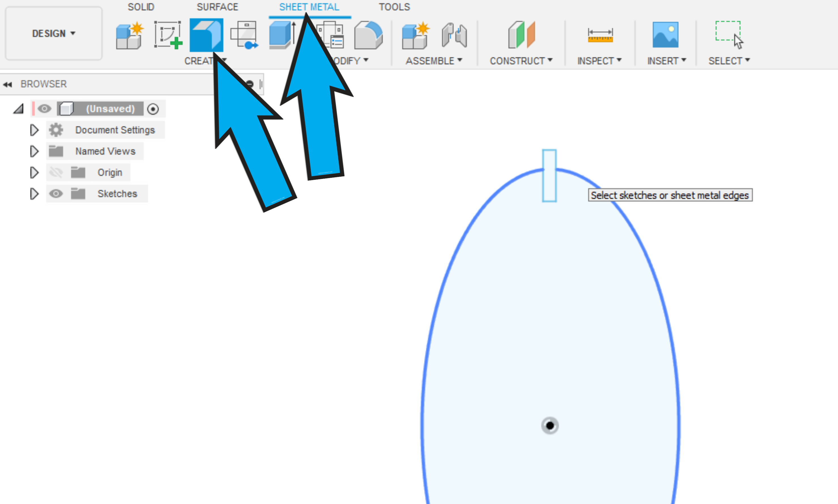Show the hidden Origin folder
The image size is (838, 504).
[x=56, y=172]
